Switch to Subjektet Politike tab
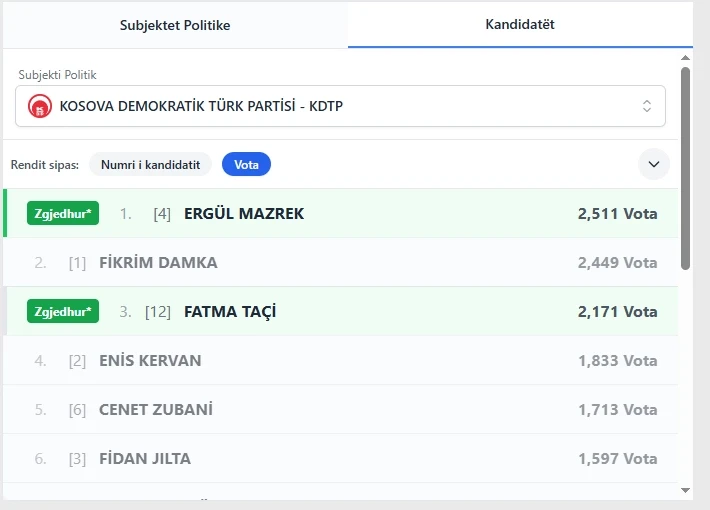Image resolution: width=710 pixels, height=510 pixels. tap(175, 25)
